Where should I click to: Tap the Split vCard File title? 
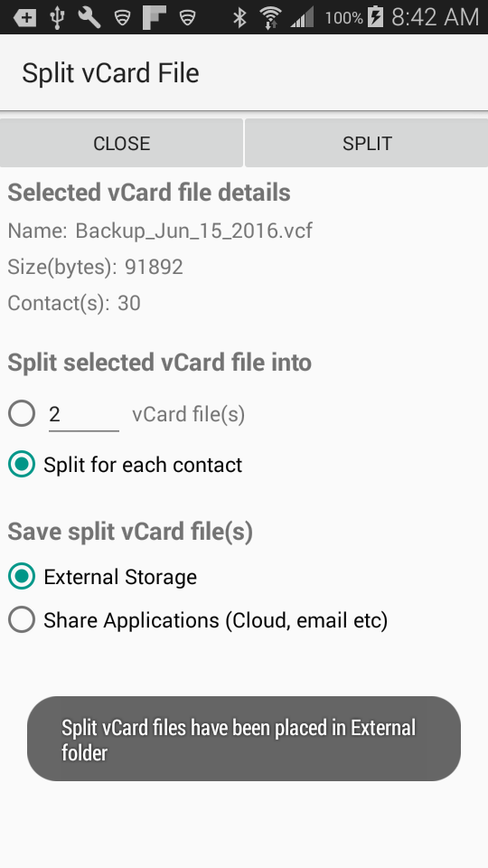click(x=110, y=73)
